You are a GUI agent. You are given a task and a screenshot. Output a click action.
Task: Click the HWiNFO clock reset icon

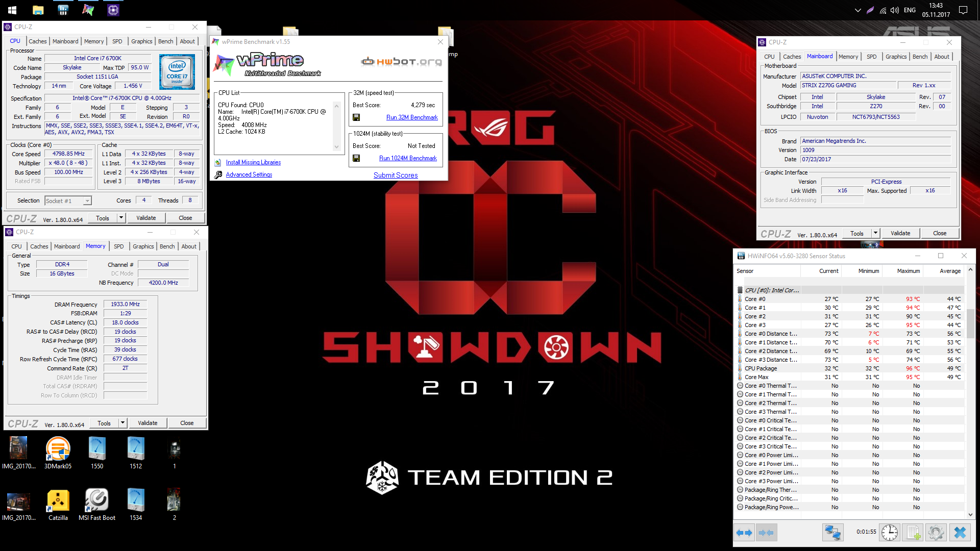890,533
